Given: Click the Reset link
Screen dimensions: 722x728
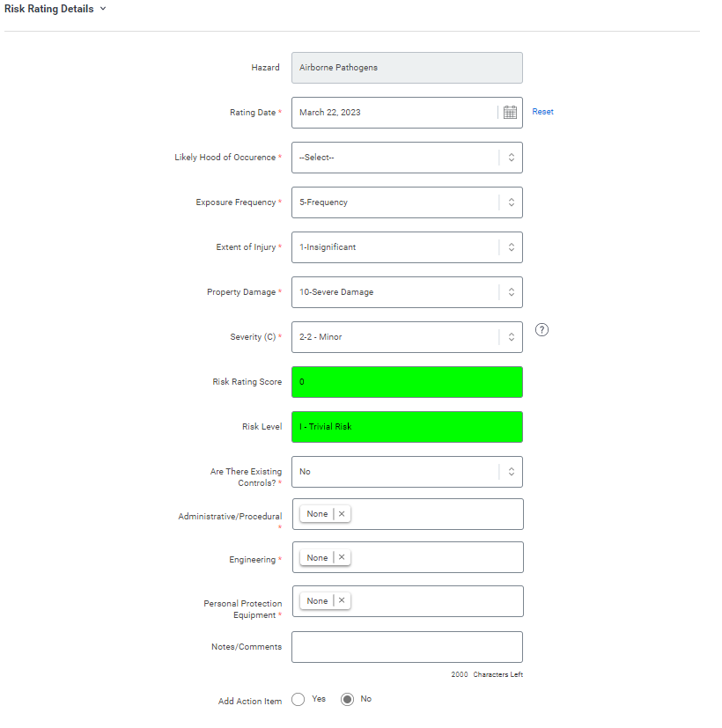Looking at the screenshot, I should coord(542,112).
